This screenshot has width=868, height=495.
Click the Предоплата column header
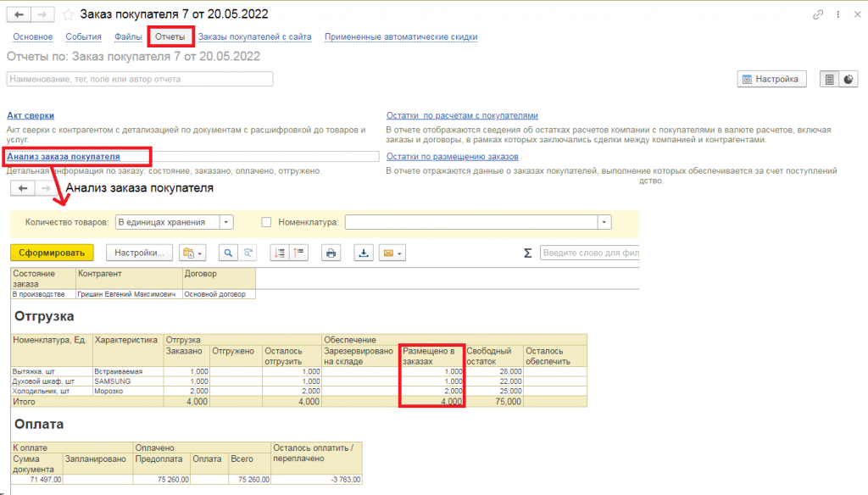point(162,464)
